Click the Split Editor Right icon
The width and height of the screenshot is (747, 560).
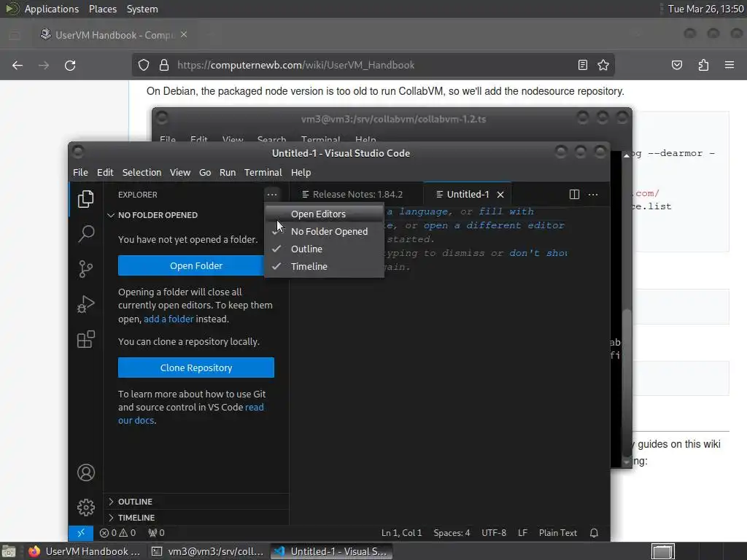(x=574, y=194)
